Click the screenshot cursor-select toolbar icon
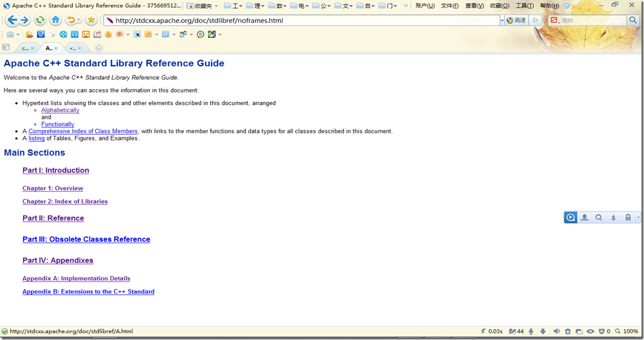644x340 pixels. click(137, 34)
